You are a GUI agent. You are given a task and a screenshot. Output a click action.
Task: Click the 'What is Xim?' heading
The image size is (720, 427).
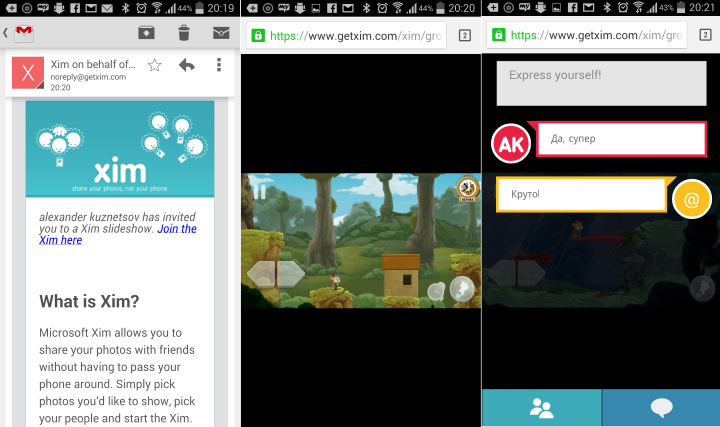pyautogui.click(x=89, y=301)
